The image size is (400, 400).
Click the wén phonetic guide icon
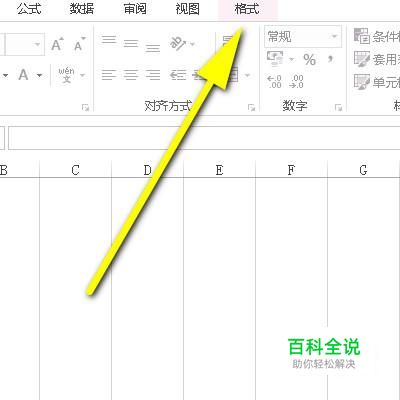point(66,75)
